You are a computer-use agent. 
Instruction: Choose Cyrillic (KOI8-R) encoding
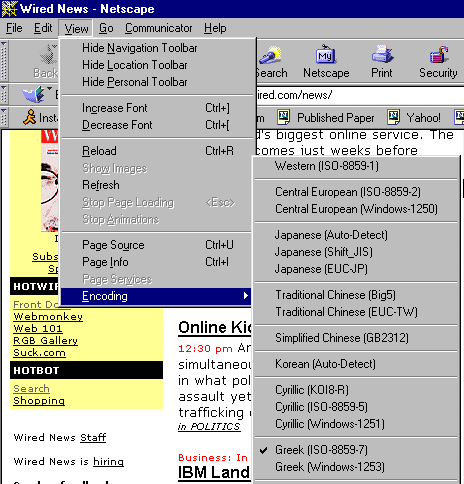click(356, 390)
